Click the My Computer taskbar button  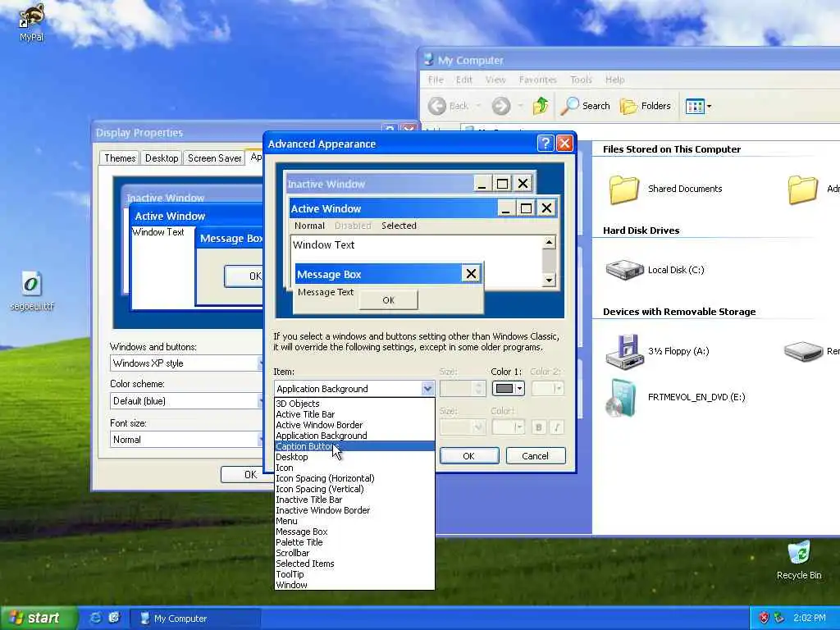195,619
